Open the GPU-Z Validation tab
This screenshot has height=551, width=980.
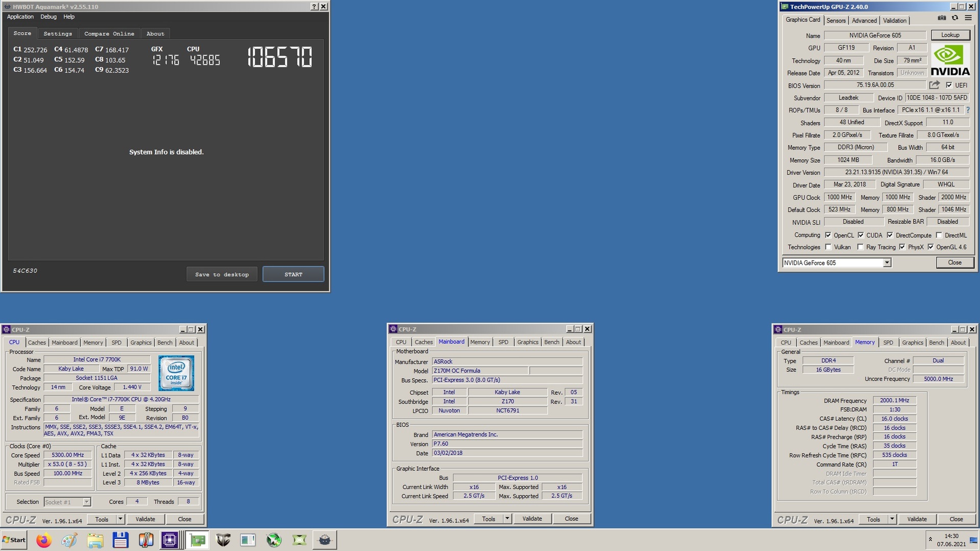click(895, 20)
